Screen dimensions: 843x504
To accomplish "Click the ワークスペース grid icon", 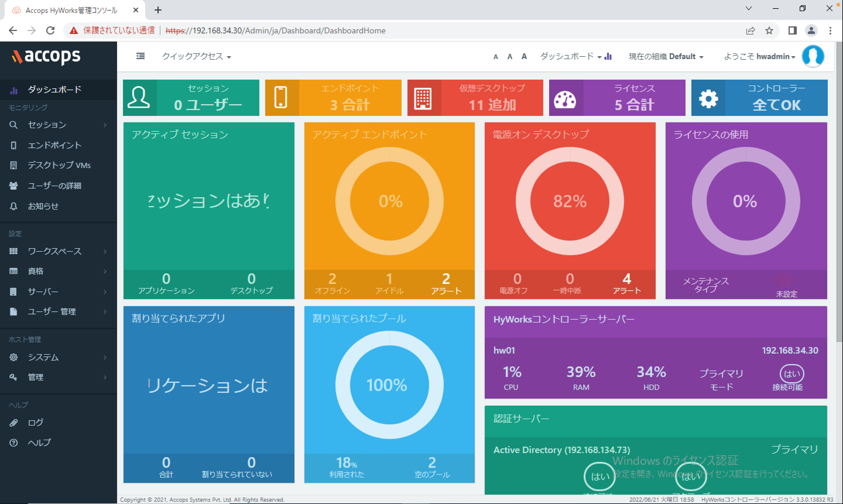I will click(13, 251).
